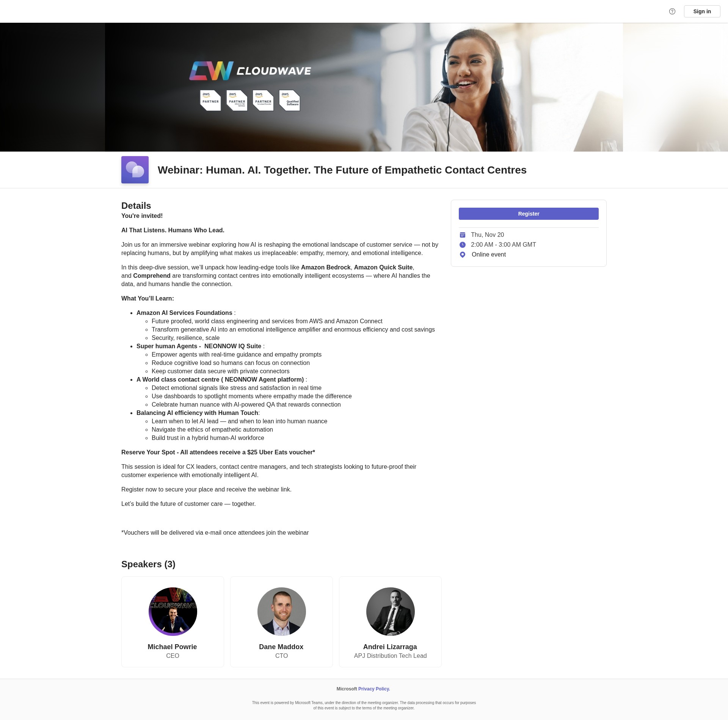728x720 pixels.
Task: Click the Register button
Action: click(529, 214)
